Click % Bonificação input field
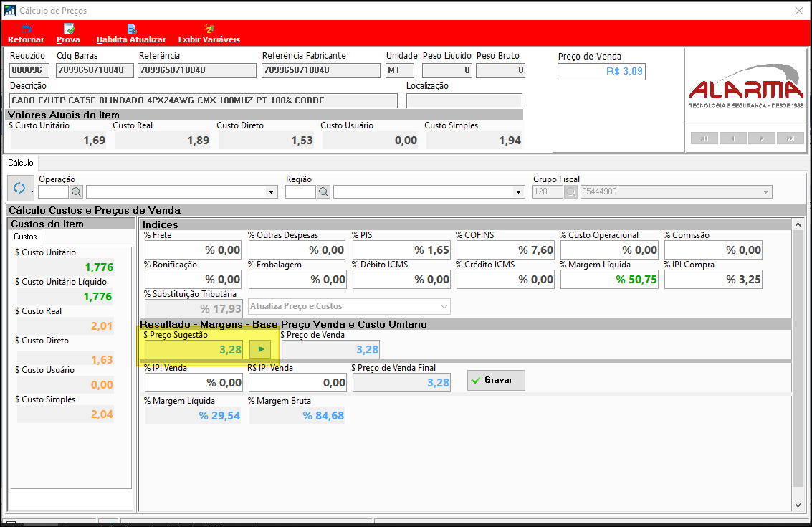This screenshot has height=527, width=812. tap(194, 280)
